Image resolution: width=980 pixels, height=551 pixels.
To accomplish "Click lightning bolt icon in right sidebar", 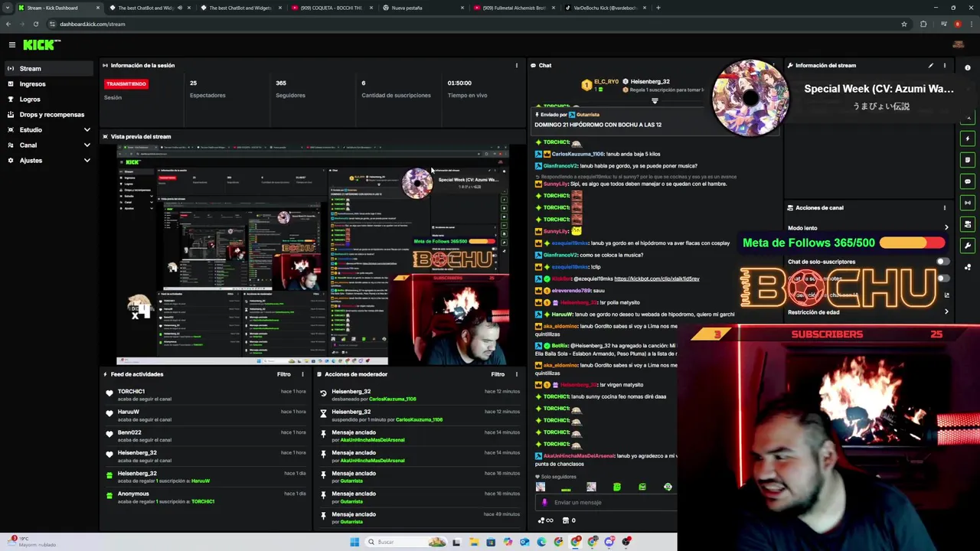I will tap(968, 139).
